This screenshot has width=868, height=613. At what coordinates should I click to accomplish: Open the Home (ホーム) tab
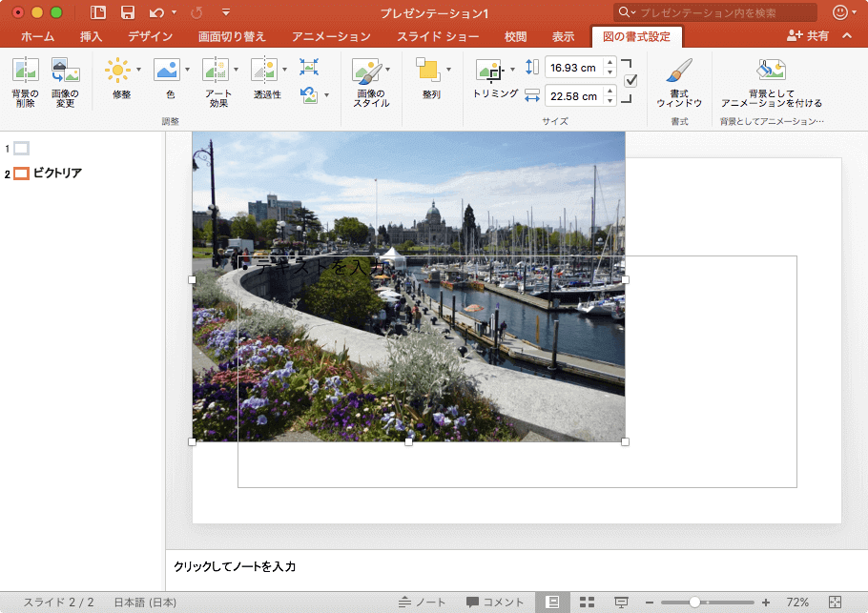tap(37, 36)
